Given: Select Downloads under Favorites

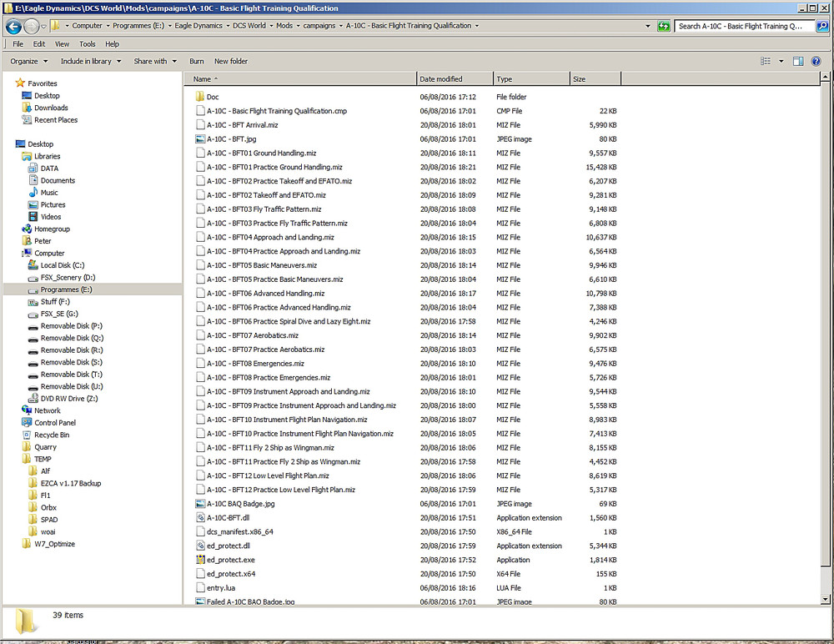Looking at the screenshot, I should [51, 108].
